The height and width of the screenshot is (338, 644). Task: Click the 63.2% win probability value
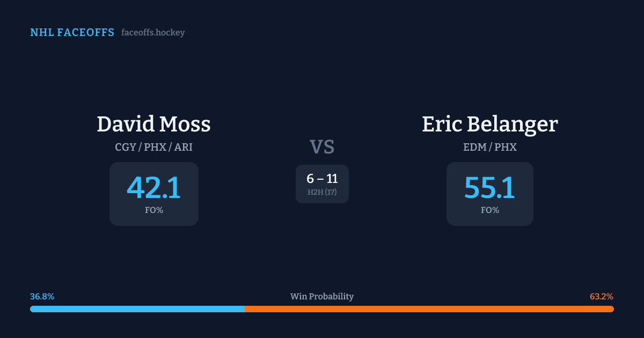pyautogui.click(x=601, y=297)
